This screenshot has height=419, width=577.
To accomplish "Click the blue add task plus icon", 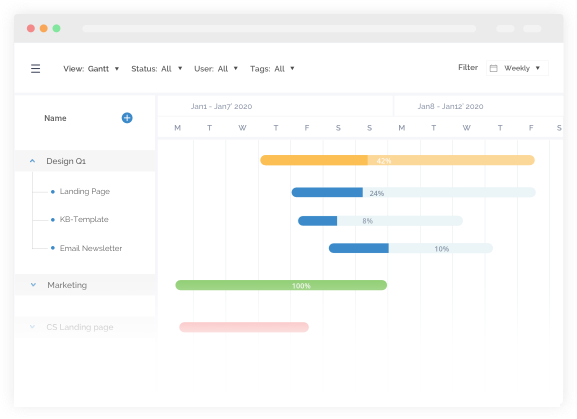I will [x=127, y=118].
